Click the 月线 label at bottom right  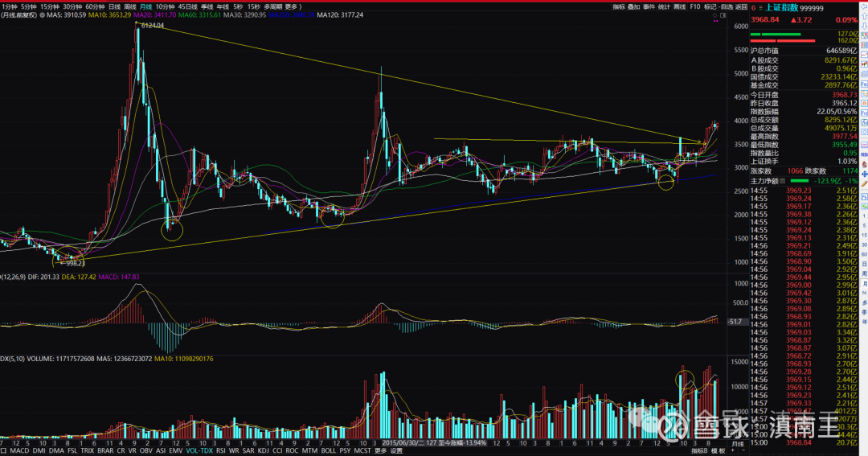(738, 445)
